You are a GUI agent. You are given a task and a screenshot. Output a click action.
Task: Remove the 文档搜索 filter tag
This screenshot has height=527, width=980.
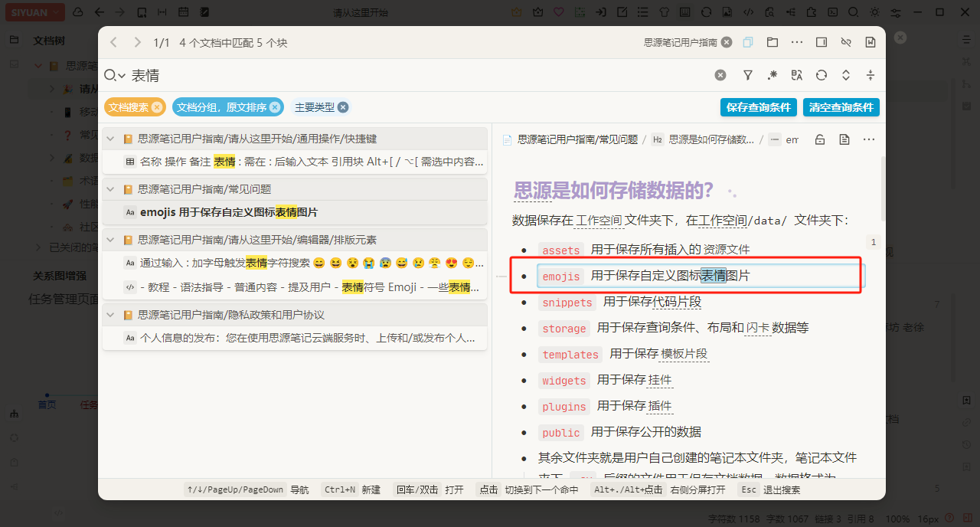157,107
